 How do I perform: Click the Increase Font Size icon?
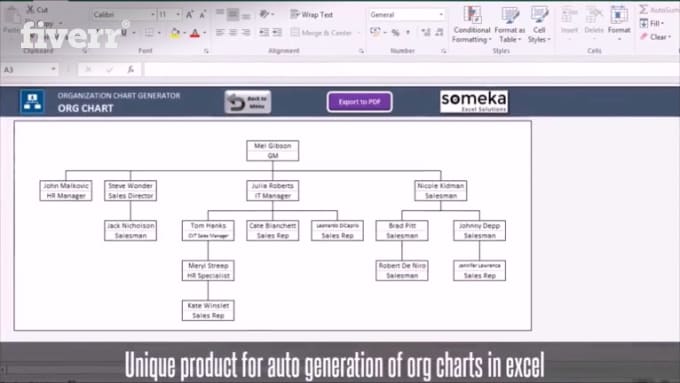pos(190,15)
